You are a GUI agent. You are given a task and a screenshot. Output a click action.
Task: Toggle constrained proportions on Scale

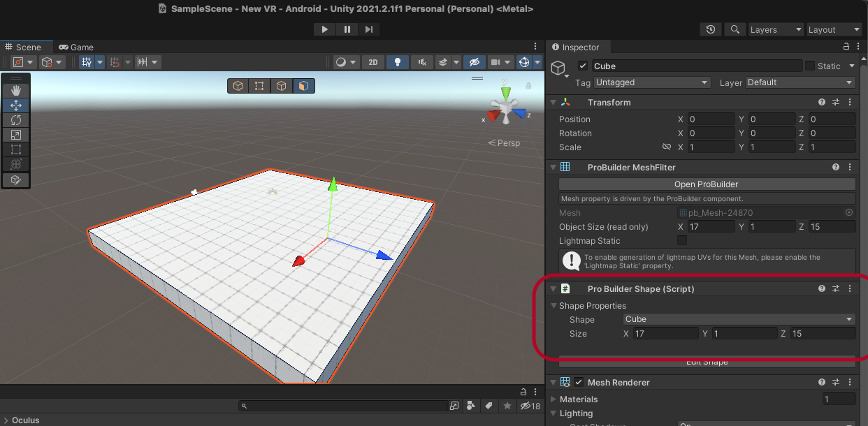tap(667, 147)
